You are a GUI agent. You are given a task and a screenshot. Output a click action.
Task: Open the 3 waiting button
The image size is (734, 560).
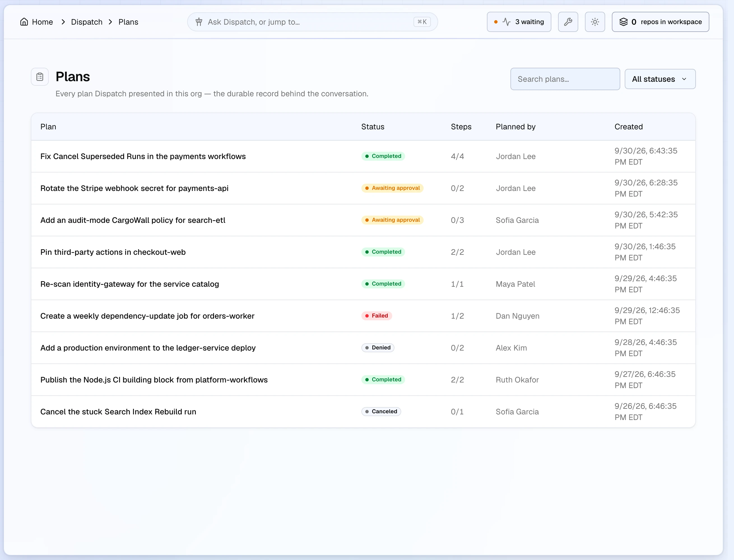pyautogui.click(x=519, y=22)
